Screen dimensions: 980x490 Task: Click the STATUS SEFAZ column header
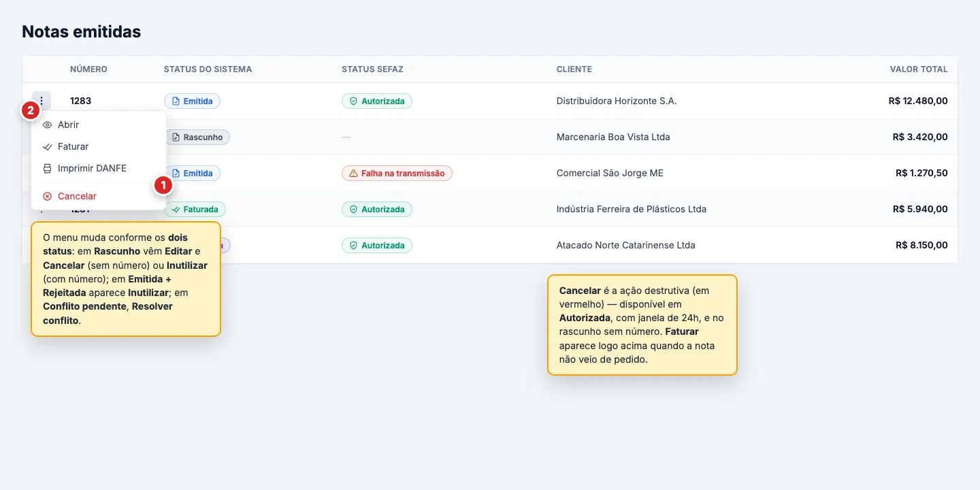click(372, 69)
